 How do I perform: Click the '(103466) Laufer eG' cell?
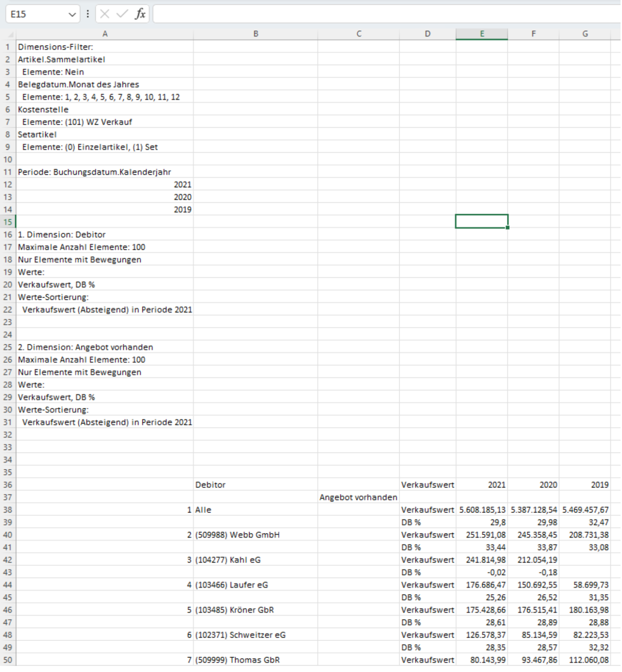(x=255, y=585)
